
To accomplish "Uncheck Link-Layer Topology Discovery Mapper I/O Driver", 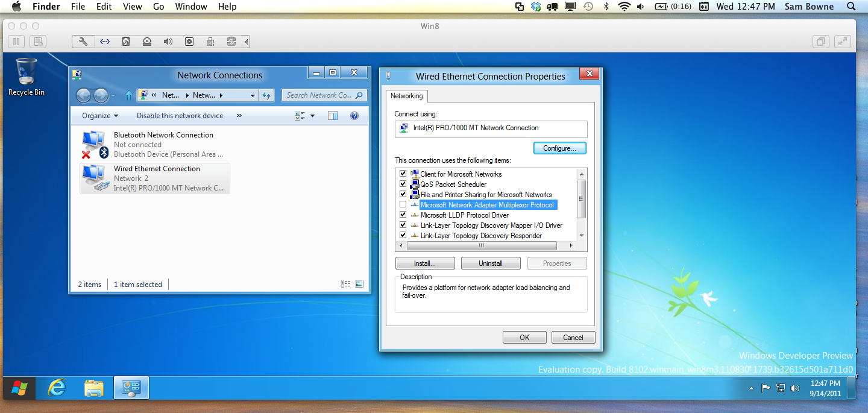I will pyautogui.click(x=403, y=225).
